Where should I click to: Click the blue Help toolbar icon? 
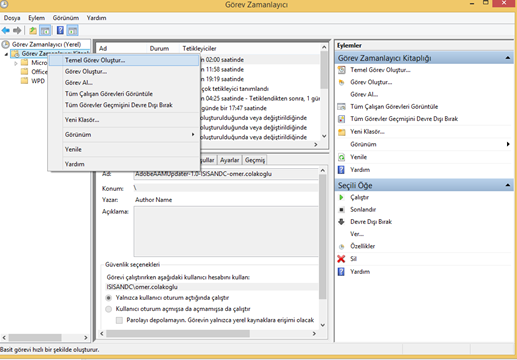pyautogui.click(x=60, y=30)
